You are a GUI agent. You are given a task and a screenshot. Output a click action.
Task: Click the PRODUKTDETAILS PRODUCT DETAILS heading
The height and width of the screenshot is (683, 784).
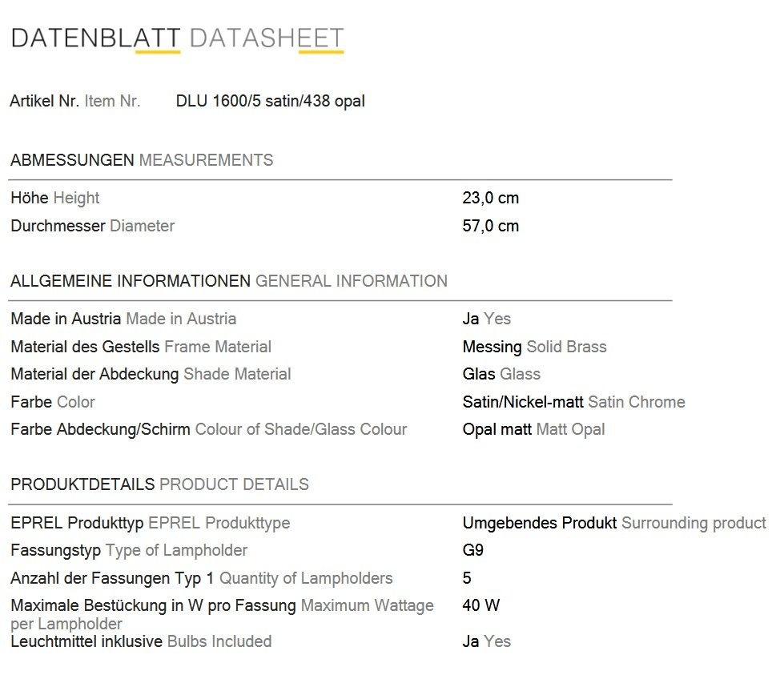click(x=159, y=484)
